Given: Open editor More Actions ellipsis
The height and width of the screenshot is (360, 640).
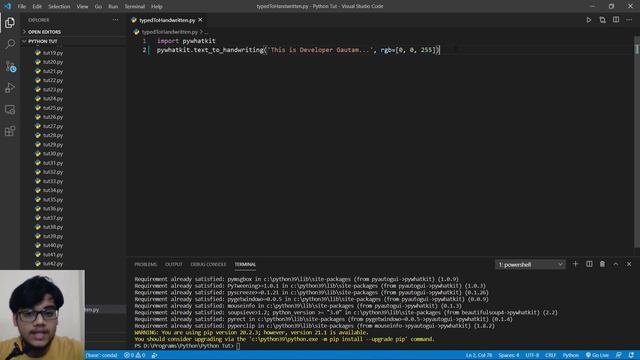Looking at the screenshot, I should (x=629, y=20).
